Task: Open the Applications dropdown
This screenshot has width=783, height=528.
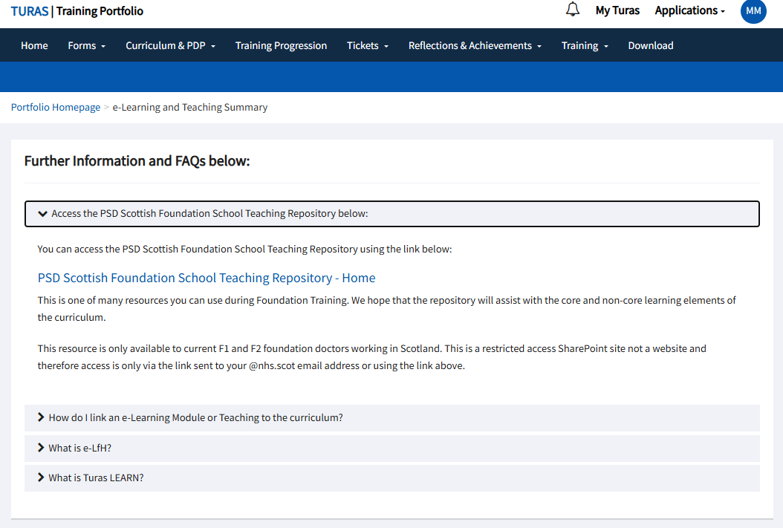Action: (x=690, y=10)
